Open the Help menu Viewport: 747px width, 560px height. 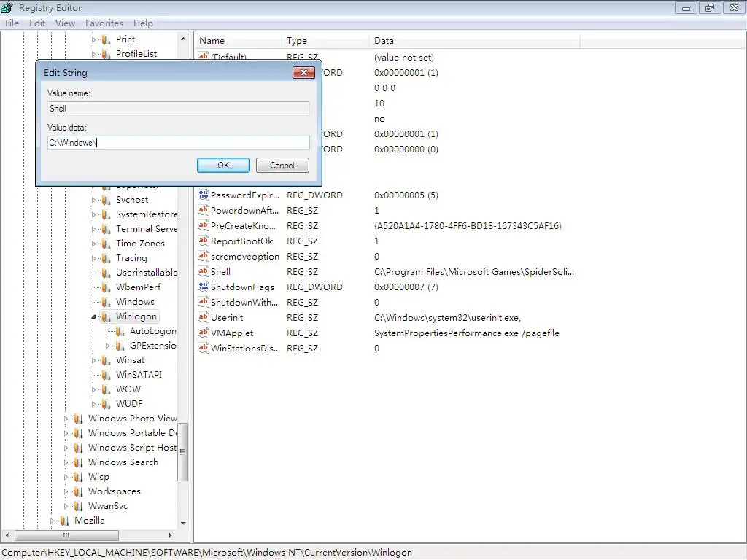click(x=143, y=23)
